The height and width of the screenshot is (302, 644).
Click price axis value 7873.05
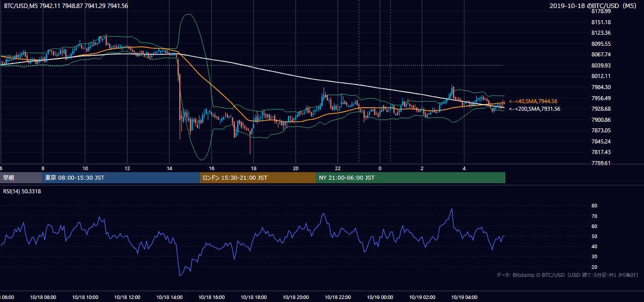click(601, 130)
